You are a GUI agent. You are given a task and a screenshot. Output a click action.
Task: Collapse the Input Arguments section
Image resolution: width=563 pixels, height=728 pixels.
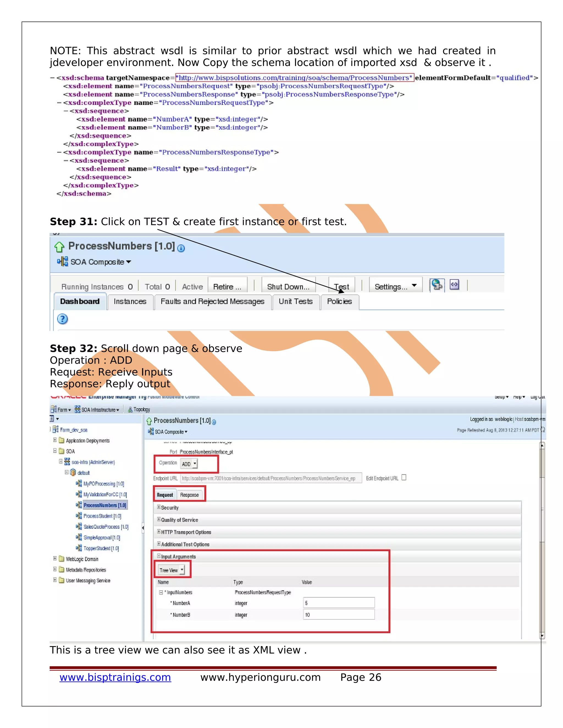159,556
